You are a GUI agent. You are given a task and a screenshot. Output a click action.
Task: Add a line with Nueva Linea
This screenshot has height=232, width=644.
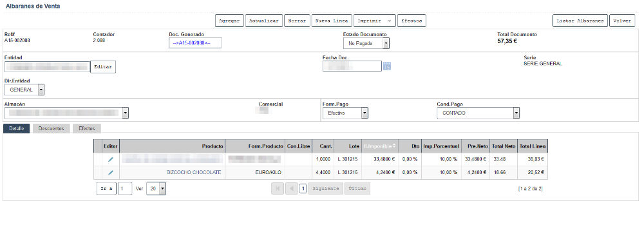tap(332, 21)
